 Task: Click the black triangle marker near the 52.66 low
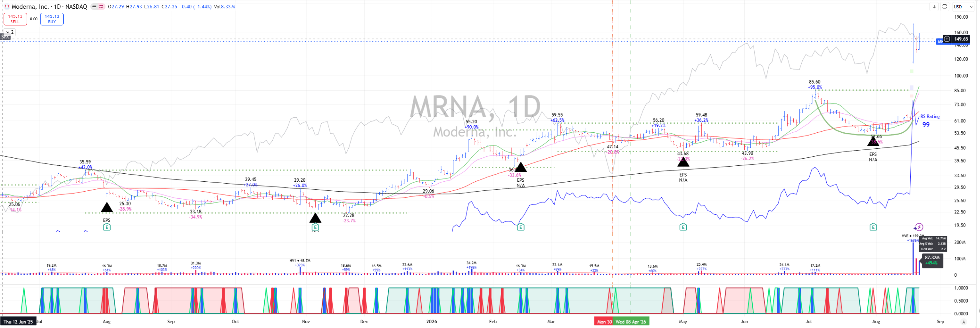[x=873, y=141]
